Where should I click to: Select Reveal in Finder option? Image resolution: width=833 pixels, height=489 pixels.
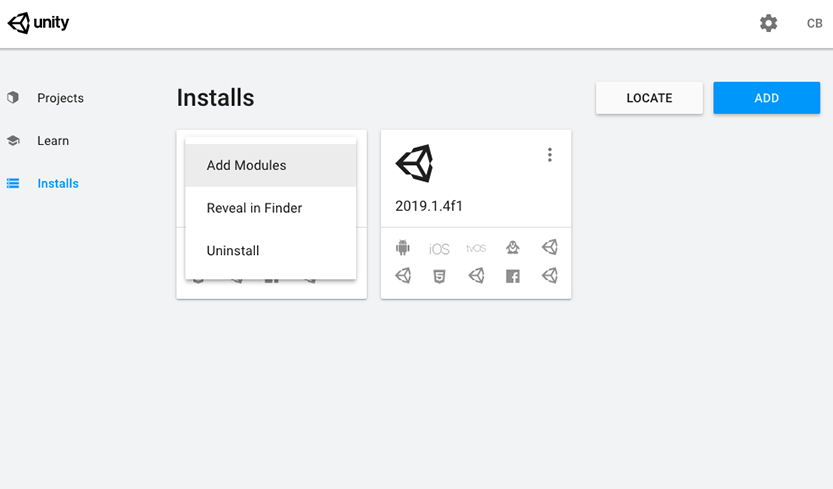click(254, 208)
